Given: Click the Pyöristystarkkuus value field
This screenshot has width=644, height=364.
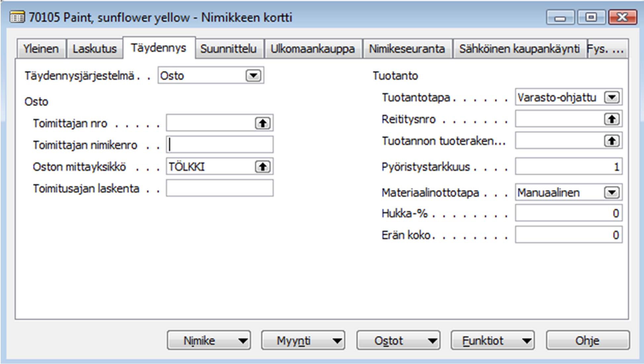Looking at the screenshot, I should [x=569, y=166].
